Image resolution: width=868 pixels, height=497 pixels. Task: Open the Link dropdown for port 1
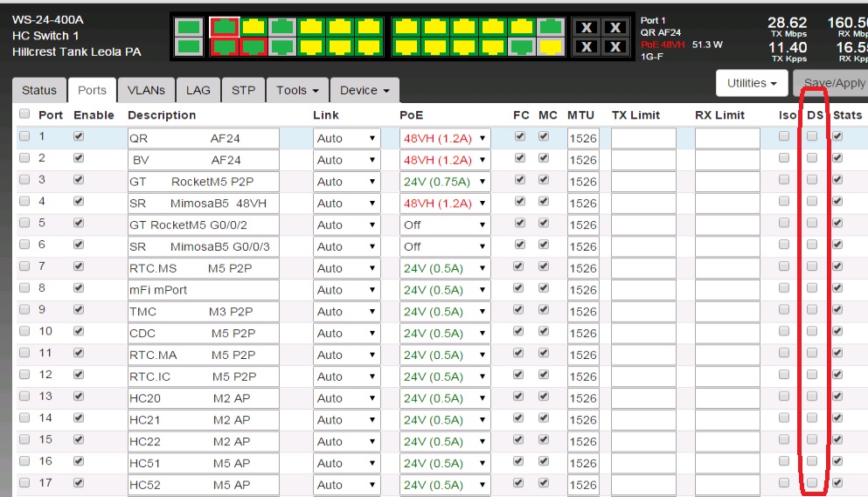(346, 138)
